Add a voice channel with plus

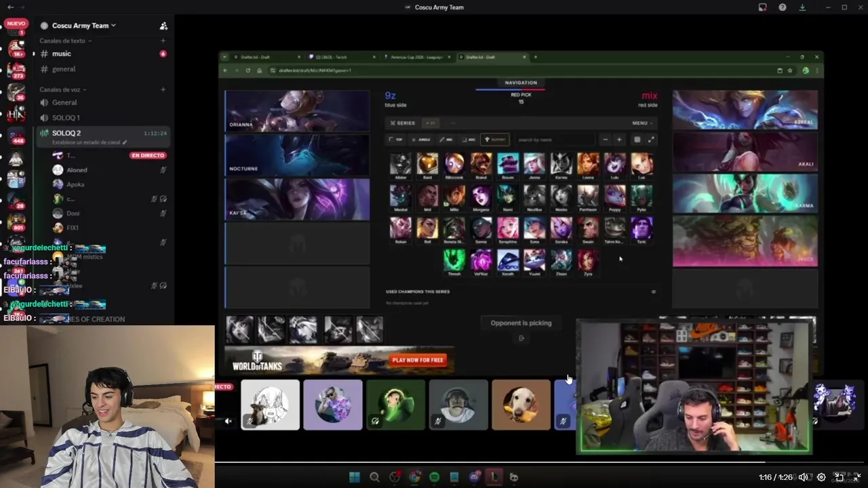click(x=163, y=89)
